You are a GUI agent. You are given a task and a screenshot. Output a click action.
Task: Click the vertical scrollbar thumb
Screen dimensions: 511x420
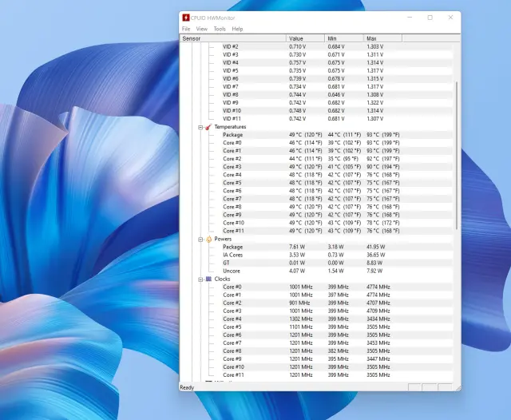(x=457, y=156)
